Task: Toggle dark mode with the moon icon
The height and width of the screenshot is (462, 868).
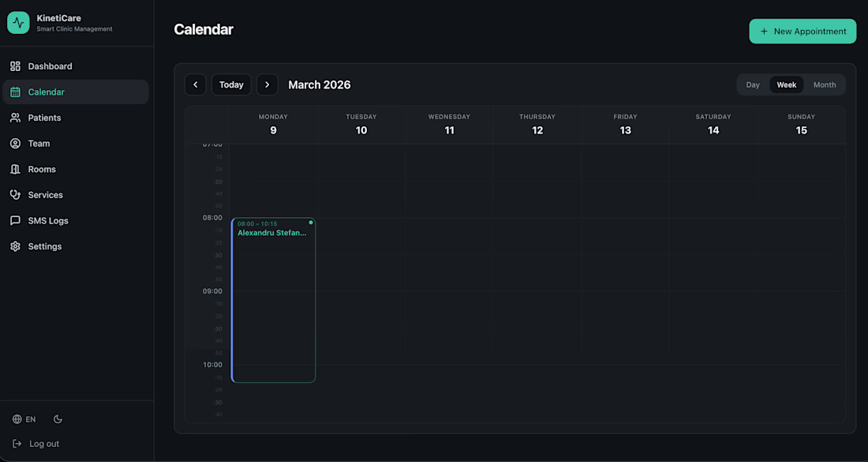Action: [58, 419]
